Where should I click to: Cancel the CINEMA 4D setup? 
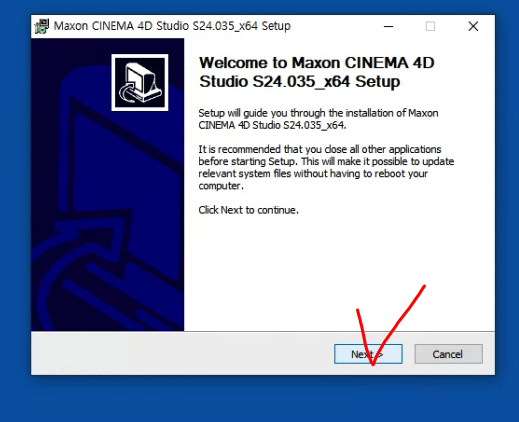(448, 354)
